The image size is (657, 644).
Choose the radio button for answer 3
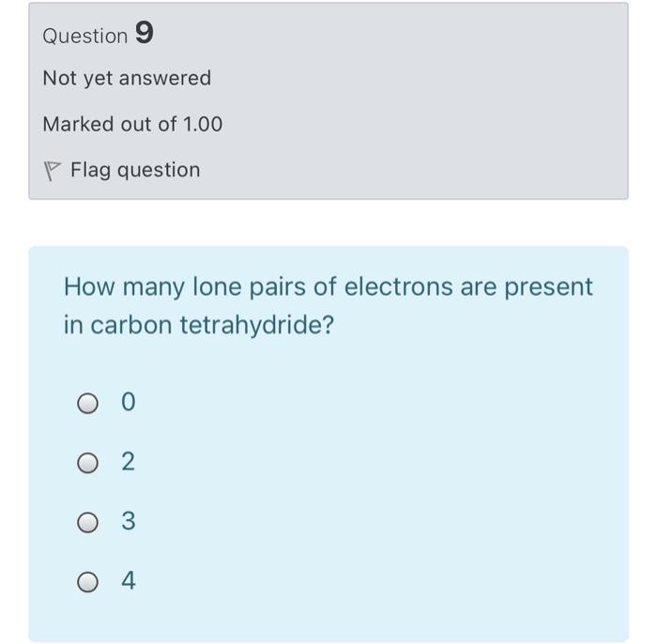click(x=86, y=522)
